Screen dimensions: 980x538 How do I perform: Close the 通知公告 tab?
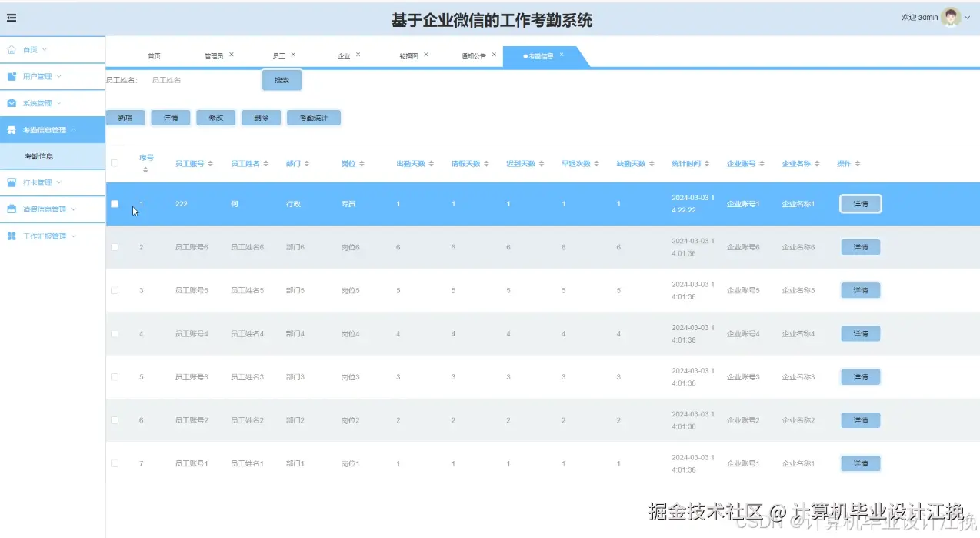tap(494, 55)
